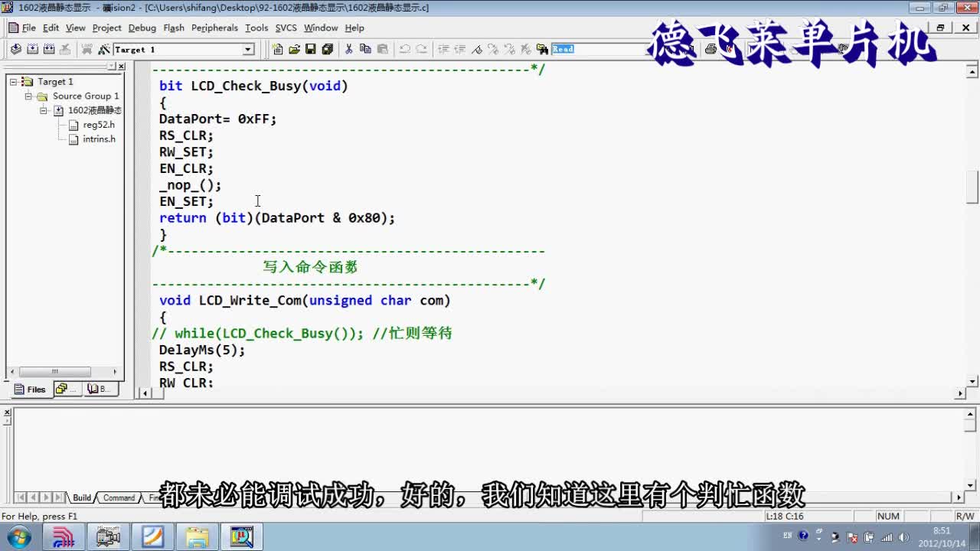Click the DelayMs(5); code line
Image resolution: width=980 pixels, height=551 pixels.
pyautogui.click(x=202, y=350)
